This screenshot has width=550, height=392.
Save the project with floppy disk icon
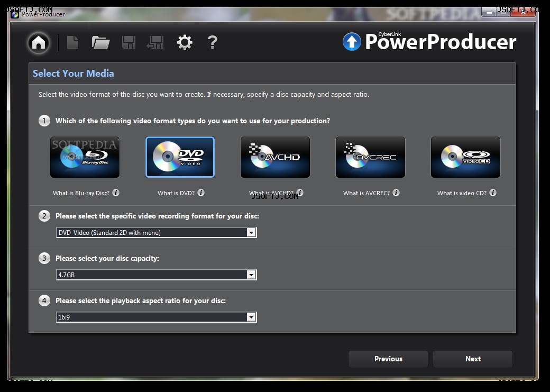click(x=129, y=42)
